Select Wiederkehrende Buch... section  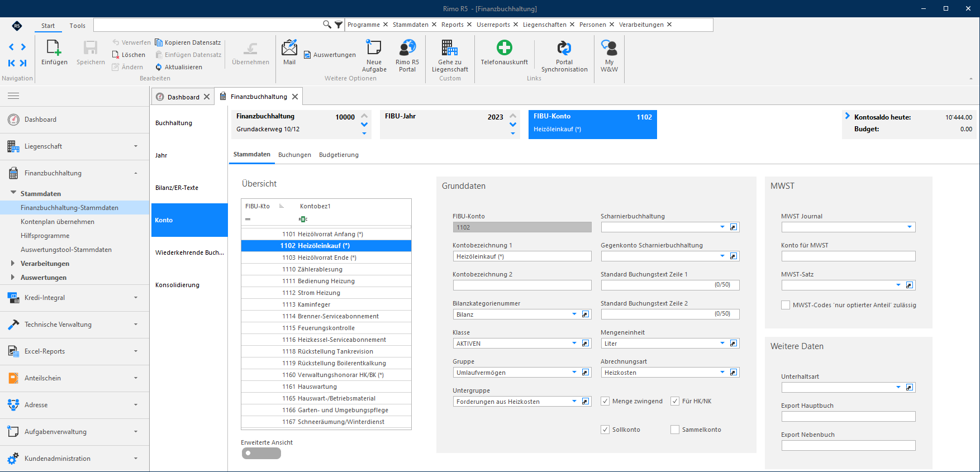click(189, 252)
